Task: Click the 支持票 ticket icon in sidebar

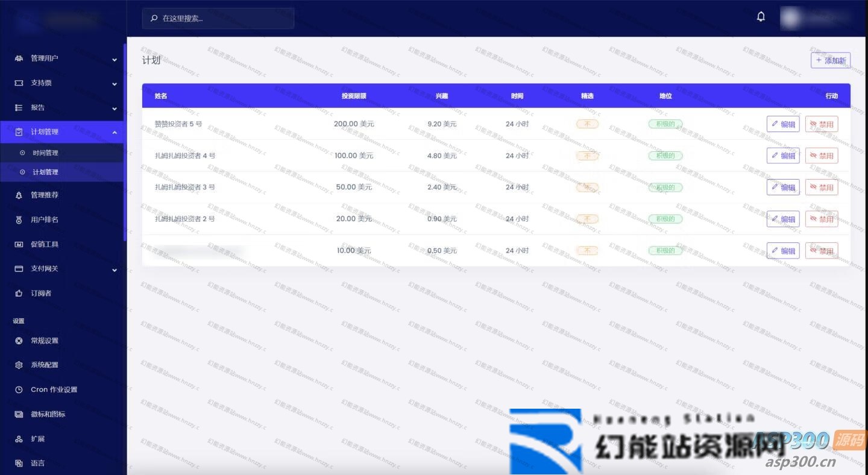Action: coord(19,83)
